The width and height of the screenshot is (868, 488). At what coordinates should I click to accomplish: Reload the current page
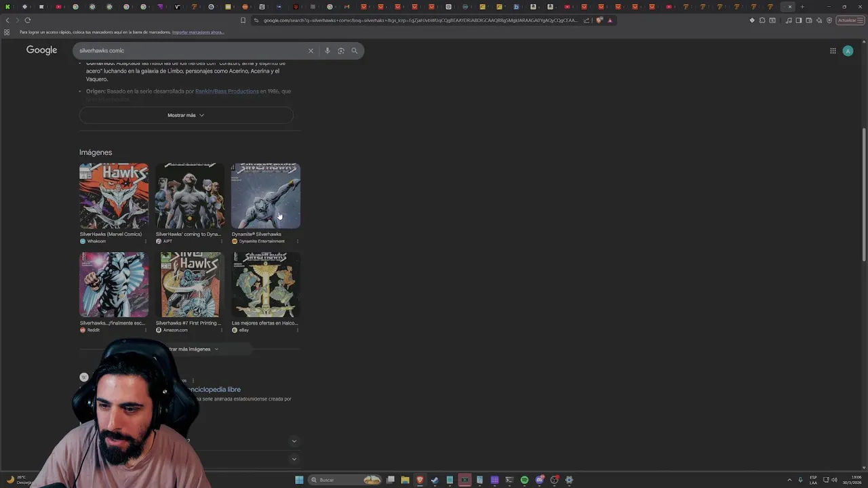(27, 20)
